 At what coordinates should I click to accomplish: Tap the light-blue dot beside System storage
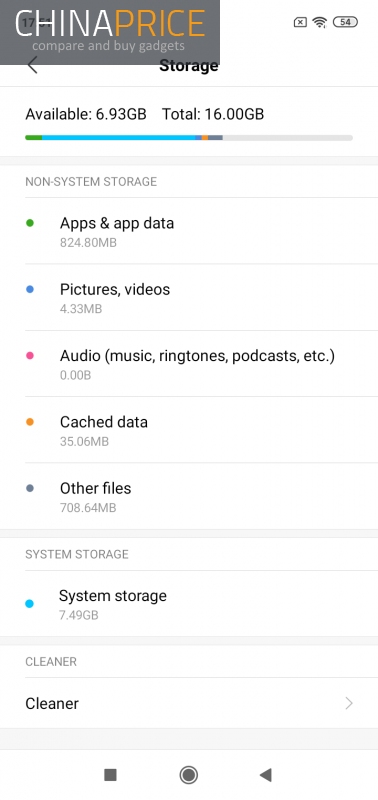pos(30,604)
